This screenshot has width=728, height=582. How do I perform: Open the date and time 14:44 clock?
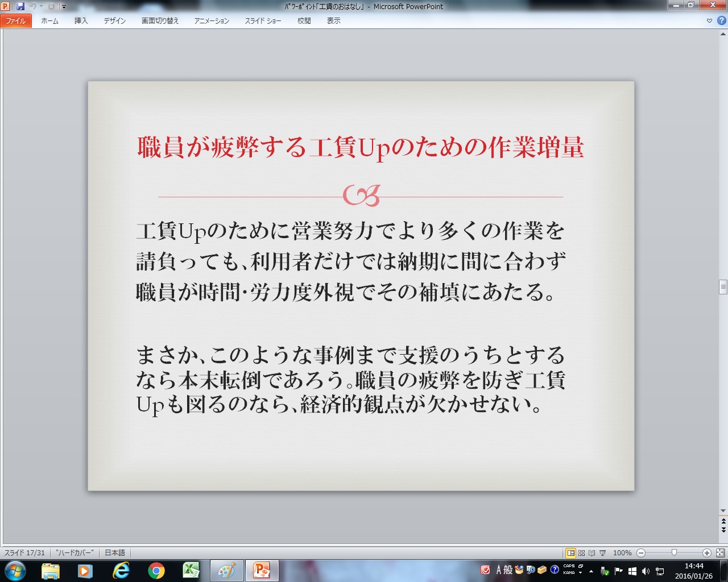(694, 571)
